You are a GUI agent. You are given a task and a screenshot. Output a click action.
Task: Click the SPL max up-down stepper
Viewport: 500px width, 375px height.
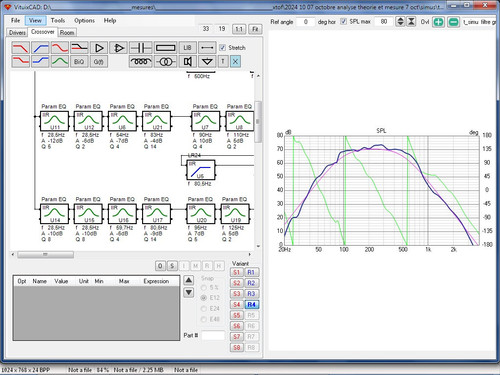point(400,22)
